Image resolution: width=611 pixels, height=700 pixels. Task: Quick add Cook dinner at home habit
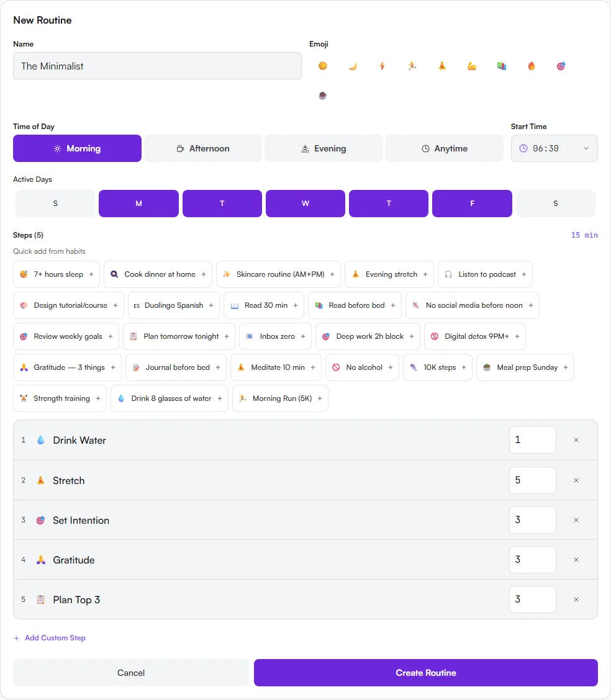(x=158, y=274)
